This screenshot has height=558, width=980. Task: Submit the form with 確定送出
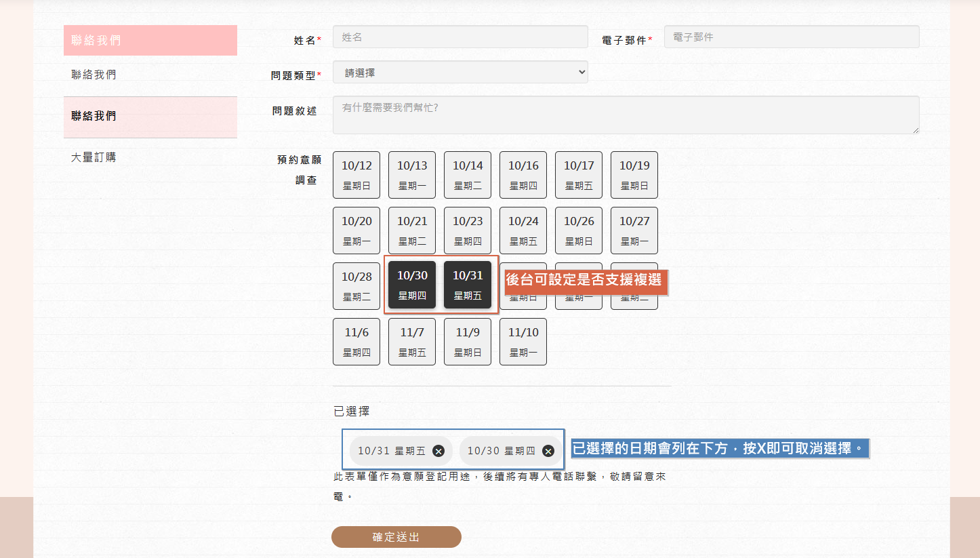pos(396,537)
